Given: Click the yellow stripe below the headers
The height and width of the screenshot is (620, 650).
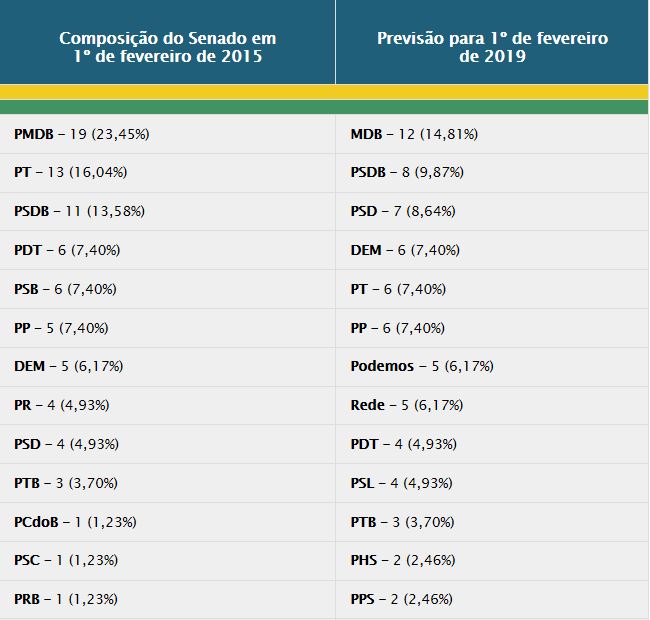Looking at the screenshot, I should coord(324,92).
